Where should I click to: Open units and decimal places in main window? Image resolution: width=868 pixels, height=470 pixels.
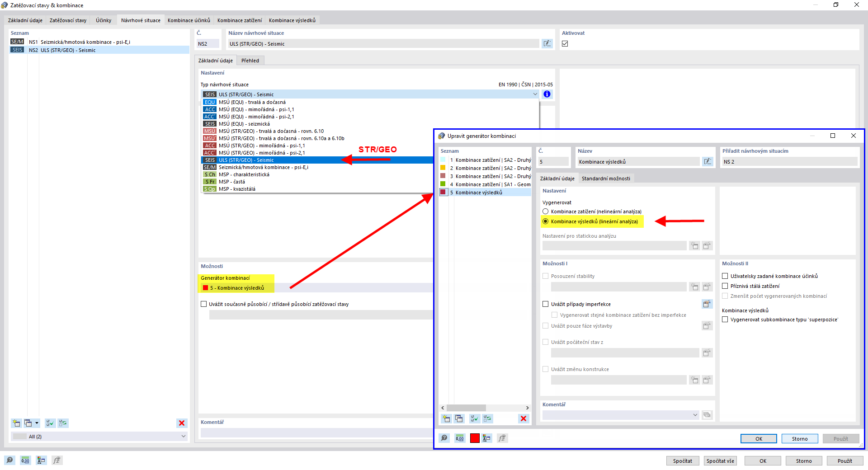25,460
